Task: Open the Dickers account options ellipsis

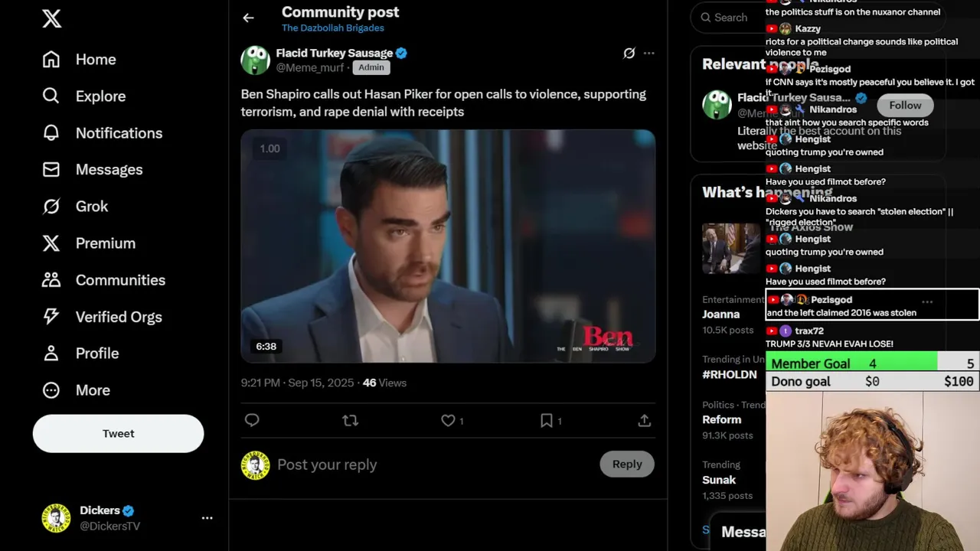Action: pyautogui.click(x=207, y=518)
